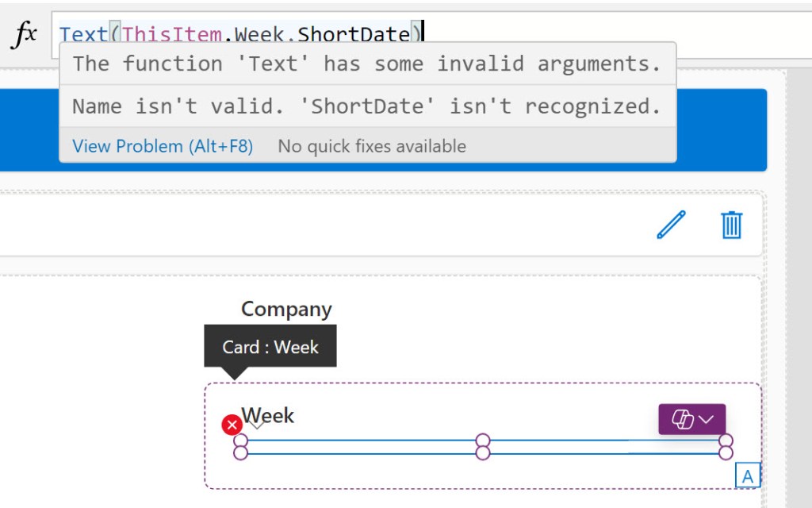The width and height of the screenshot is (812, 508).
Task: Click the 'Card : Week' tooltip label
Action: click(270, 347)
